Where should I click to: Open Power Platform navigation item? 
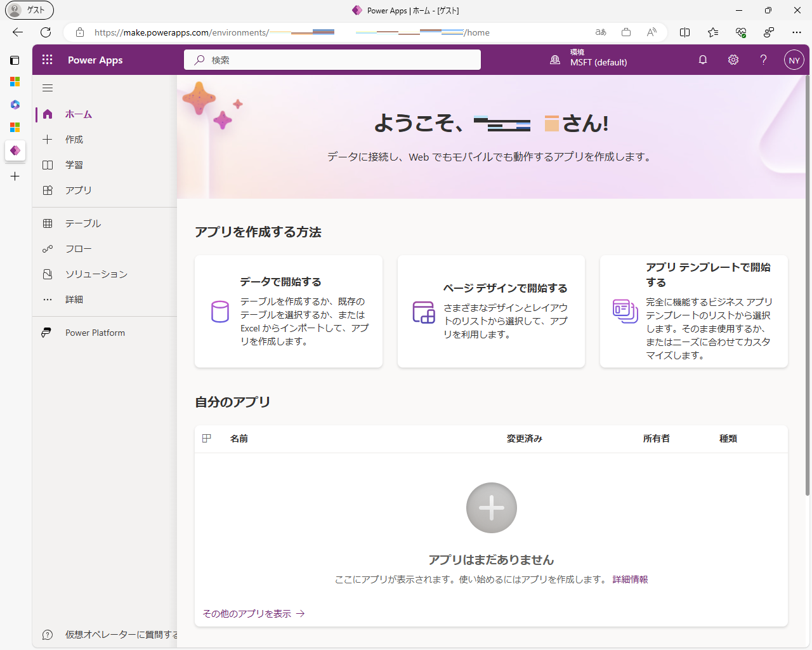105,333
